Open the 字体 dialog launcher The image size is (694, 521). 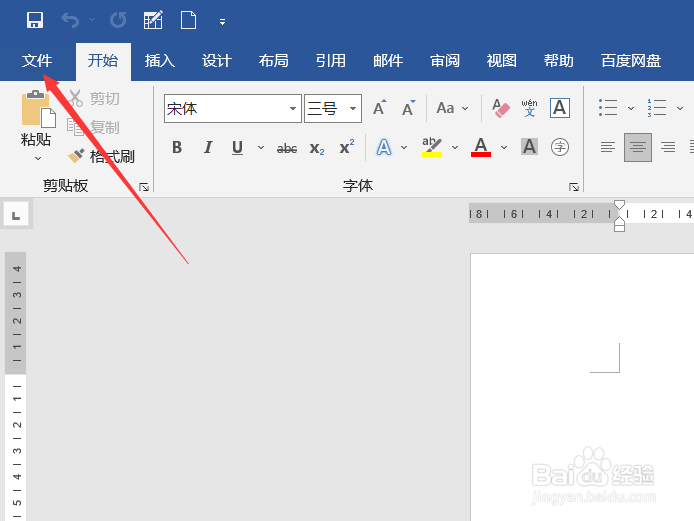pos(574,187)
